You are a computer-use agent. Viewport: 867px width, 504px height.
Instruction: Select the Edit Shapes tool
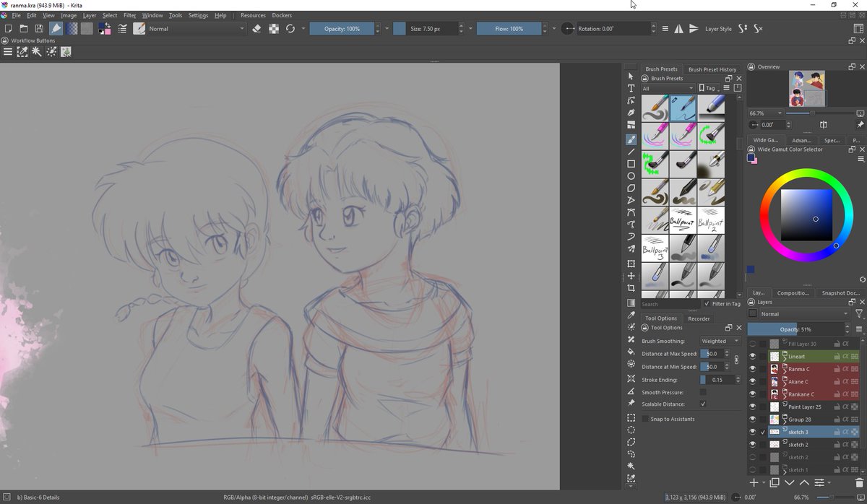coord(631,100)
